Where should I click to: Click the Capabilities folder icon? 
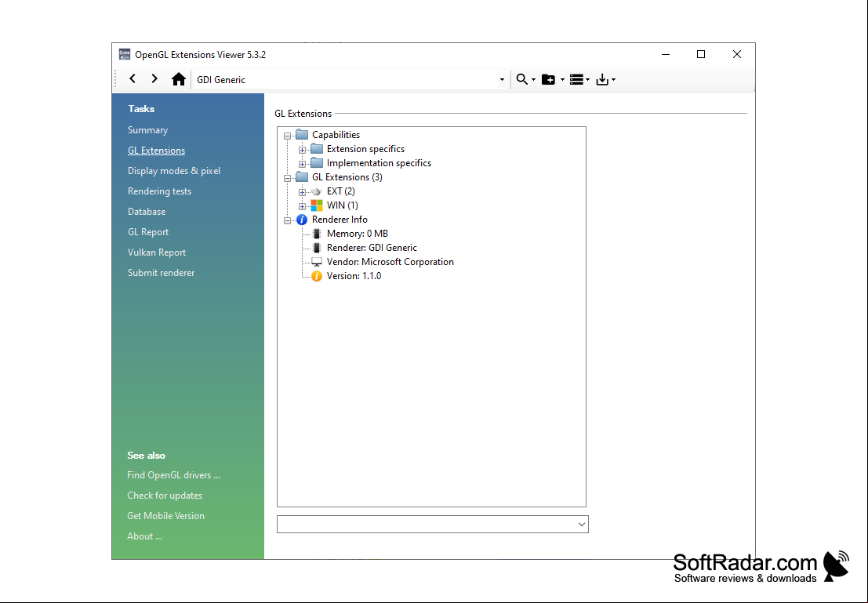coord(302,135)
